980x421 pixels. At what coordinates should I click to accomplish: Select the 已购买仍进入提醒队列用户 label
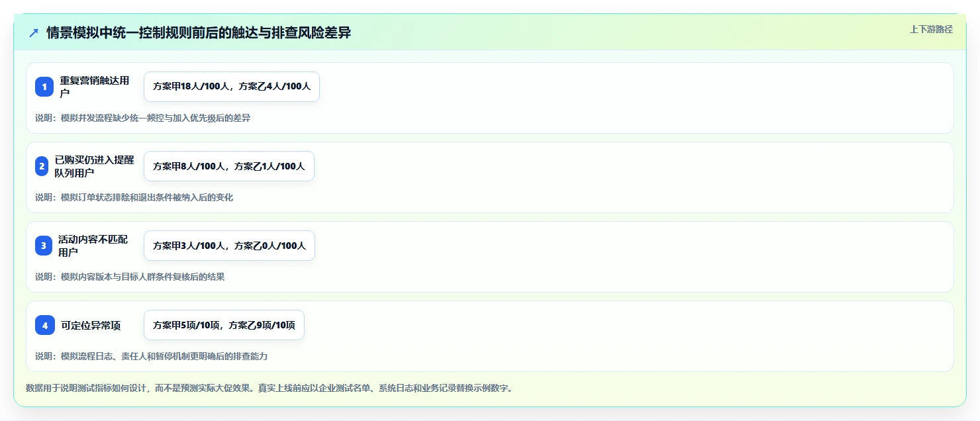click(94, 166)
